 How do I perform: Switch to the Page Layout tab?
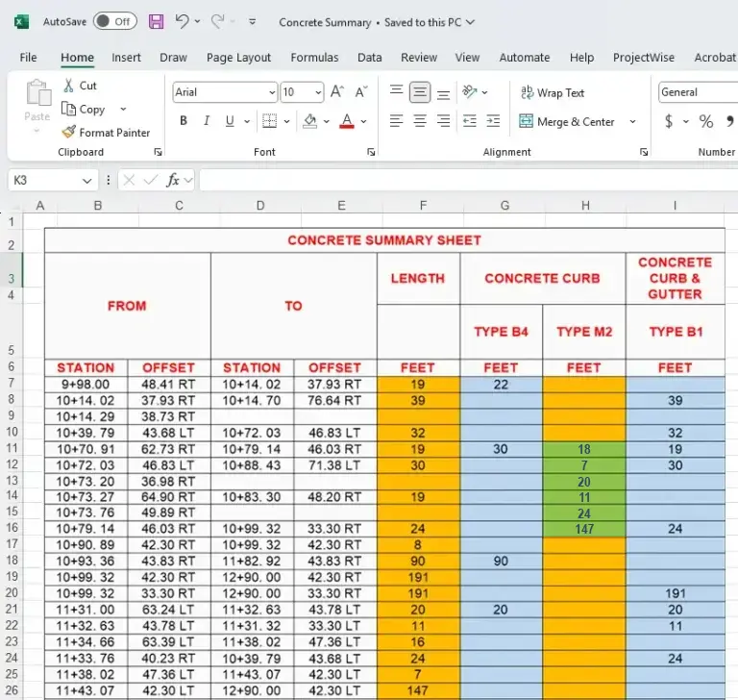(x=238, y=58)
